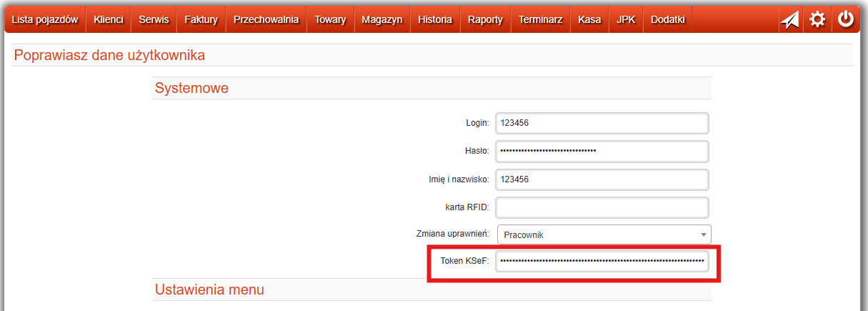
Task: Select the empty karta RFID field
Action: coord(602,207)
